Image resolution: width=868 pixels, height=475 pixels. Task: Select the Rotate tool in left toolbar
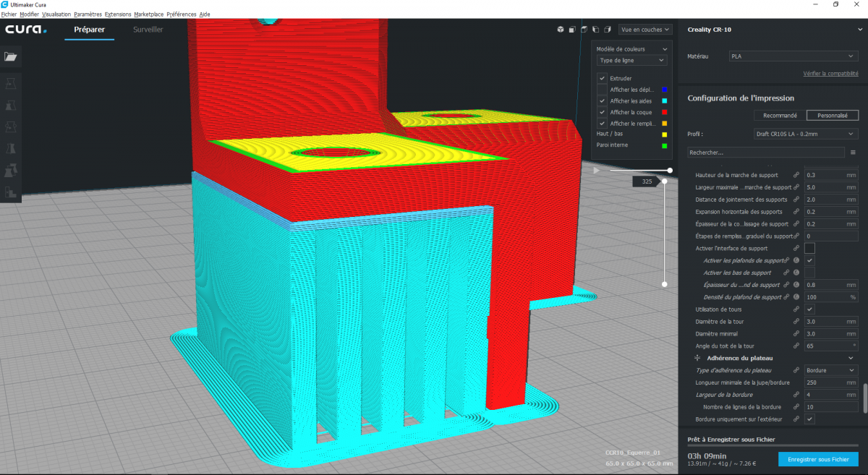[11, 127]
